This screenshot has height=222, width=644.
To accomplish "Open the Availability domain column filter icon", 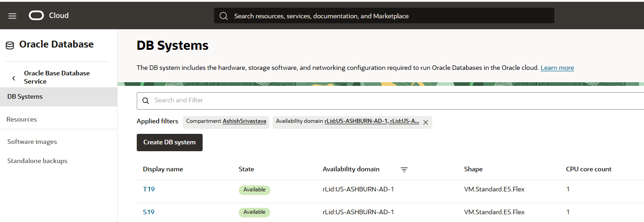I will [404, 169].
